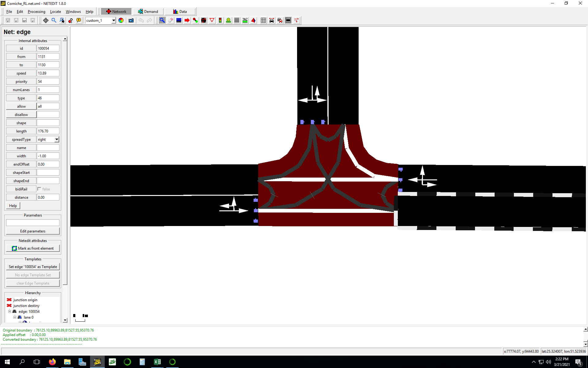Viewport: 588px width, 368px height.
Task: Open Traffic Light editing mode
Action: (220, 21)
